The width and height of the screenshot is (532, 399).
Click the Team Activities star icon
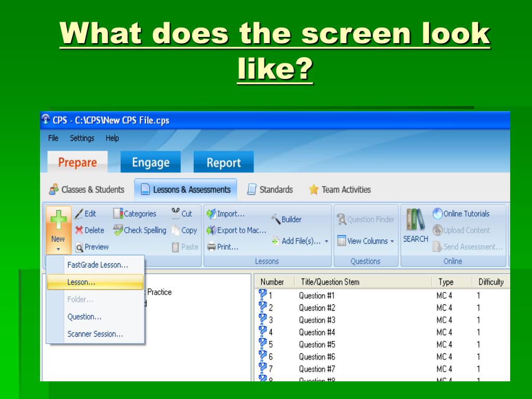tap(314, 189)
